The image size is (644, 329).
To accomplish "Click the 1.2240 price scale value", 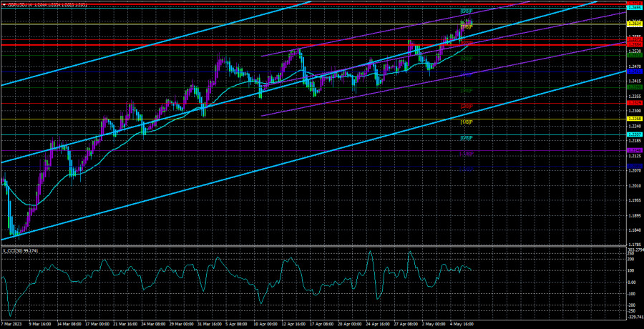I will point(635,126).
